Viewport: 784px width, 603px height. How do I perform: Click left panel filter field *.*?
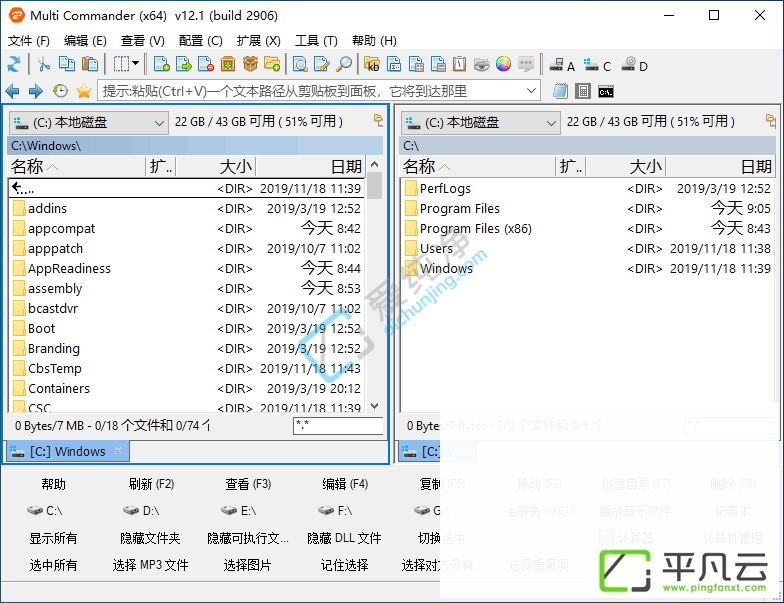click(338, 426)
